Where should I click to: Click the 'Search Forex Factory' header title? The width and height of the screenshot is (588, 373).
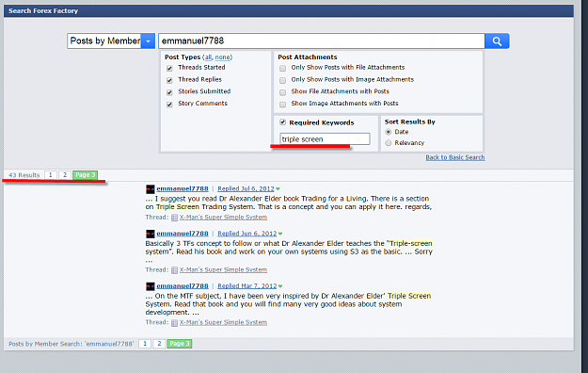(x=43, y=11)
